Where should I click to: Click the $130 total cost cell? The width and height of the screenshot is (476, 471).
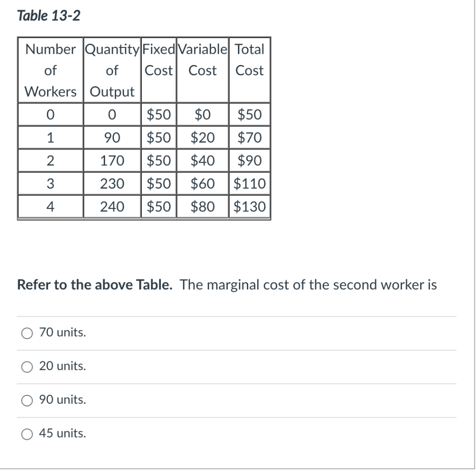point(249,206)
